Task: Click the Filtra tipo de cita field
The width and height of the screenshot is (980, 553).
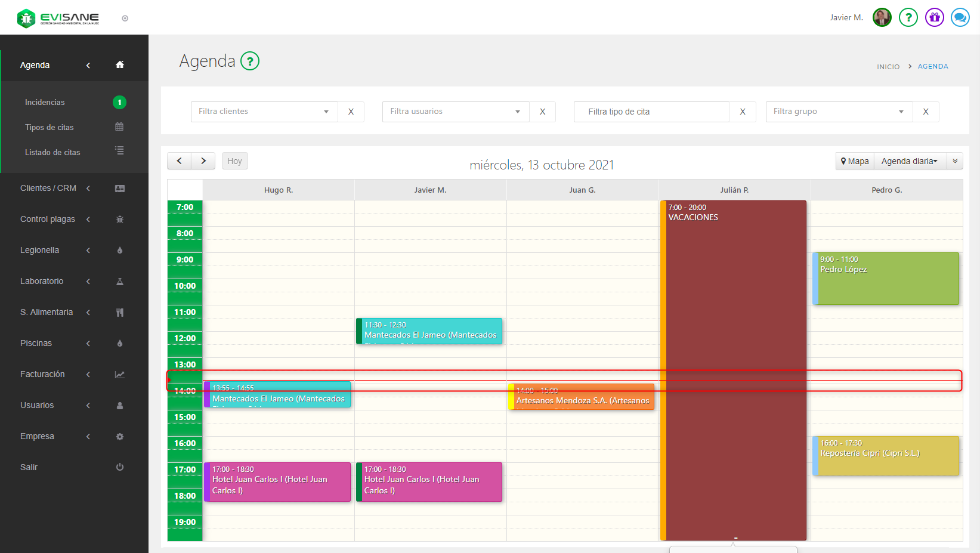Action: point(651,112)
